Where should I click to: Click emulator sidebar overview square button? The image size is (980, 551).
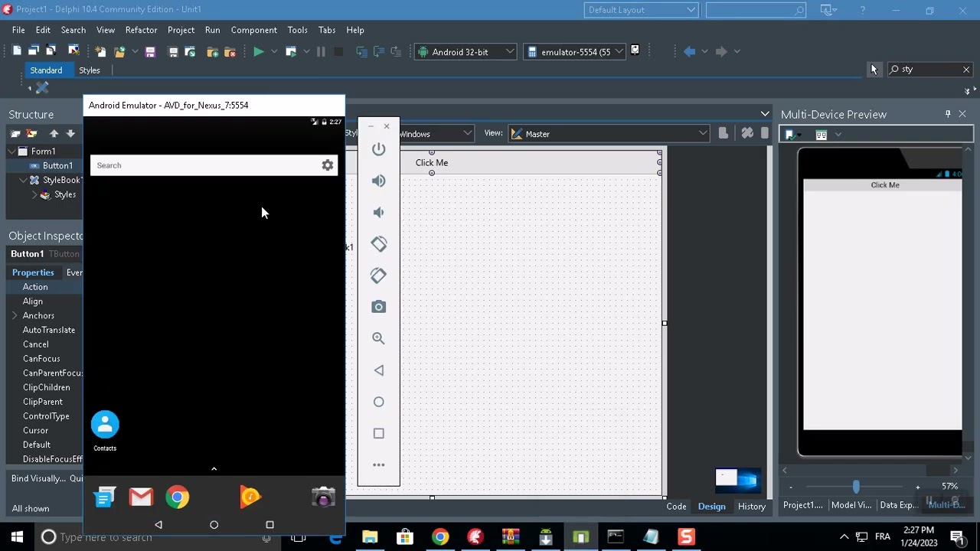(378, 433)
